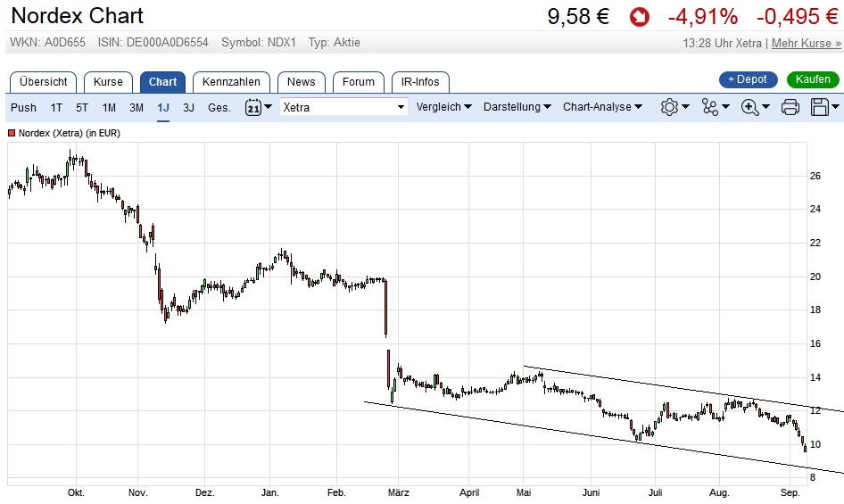
Task: Expand the save dropdown arrow
Action: click(x=835, y=107)
